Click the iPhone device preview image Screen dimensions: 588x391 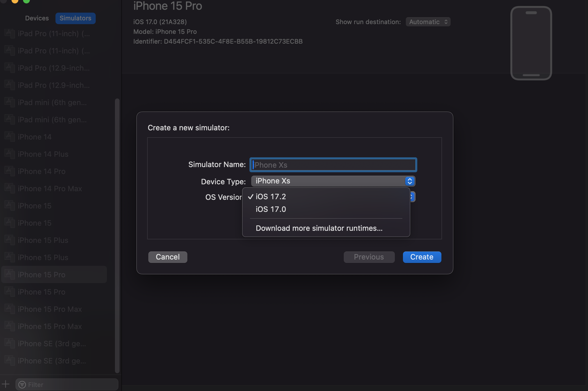pos(531,43)
